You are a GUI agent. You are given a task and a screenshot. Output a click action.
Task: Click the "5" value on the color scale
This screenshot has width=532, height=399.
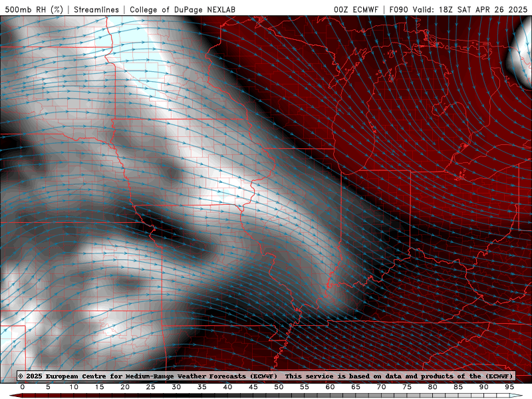[48, 387]
